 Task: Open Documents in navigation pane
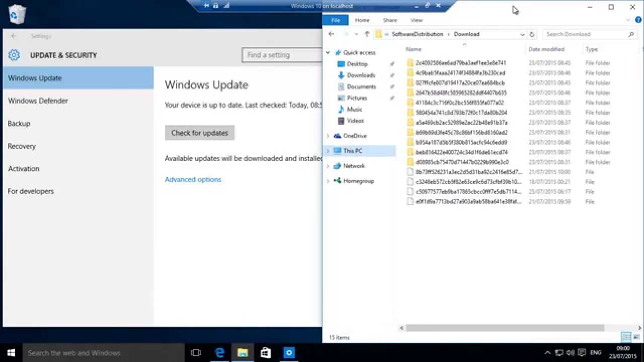(x=361, y=86)
